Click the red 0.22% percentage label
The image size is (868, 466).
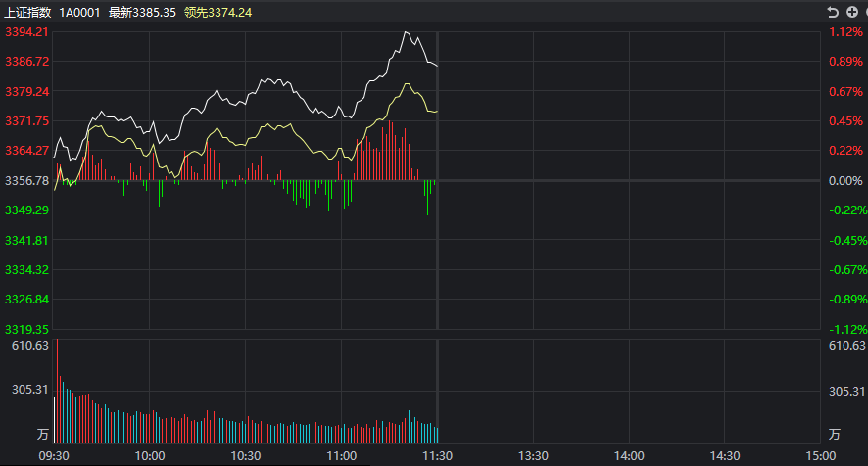[845, 151]
